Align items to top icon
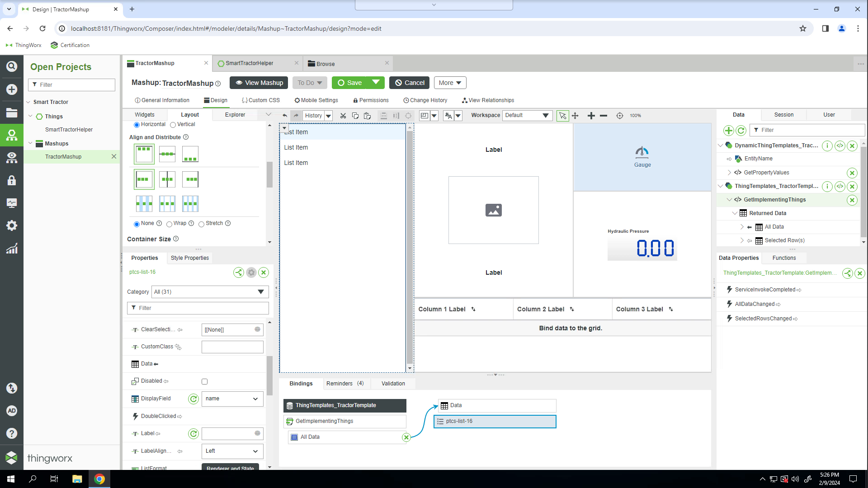Screen dimensions: 868x488 [144, 154]
